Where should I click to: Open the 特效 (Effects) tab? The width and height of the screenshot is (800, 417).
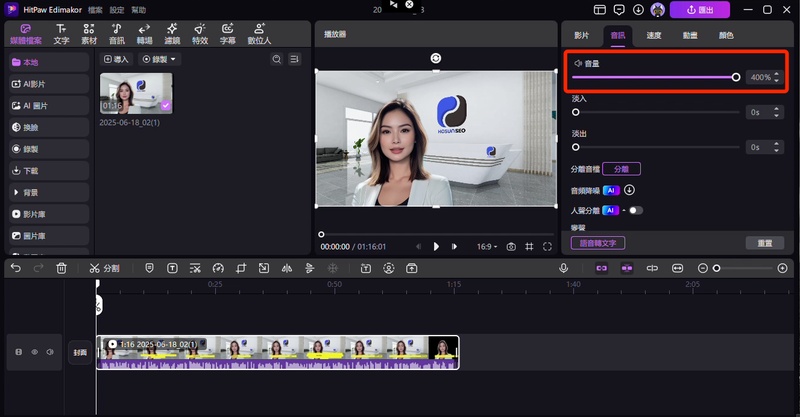click(200, 34)
